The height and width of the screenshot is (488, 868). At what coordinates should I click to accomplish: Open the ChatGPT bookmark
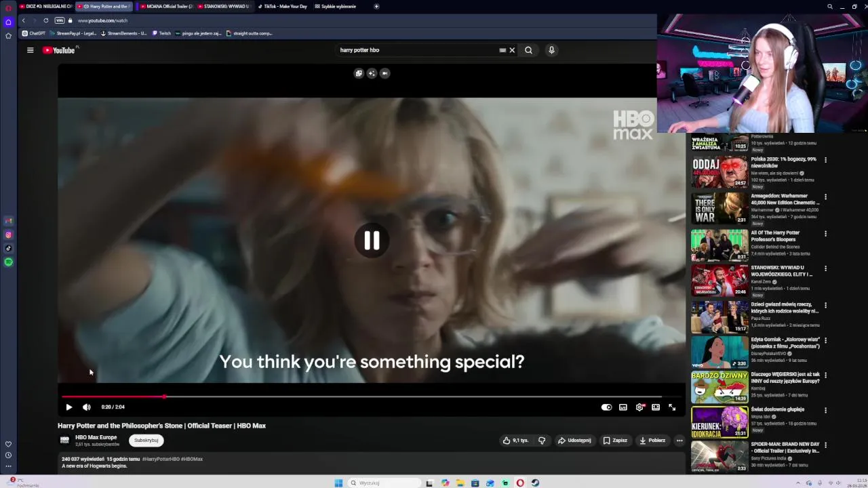coord(34,33)
